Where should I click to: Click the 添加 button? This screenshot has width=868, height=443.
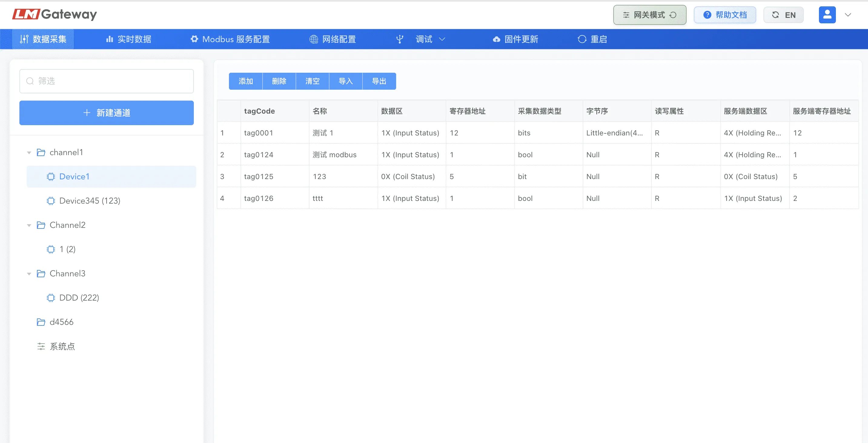point(245,81)
